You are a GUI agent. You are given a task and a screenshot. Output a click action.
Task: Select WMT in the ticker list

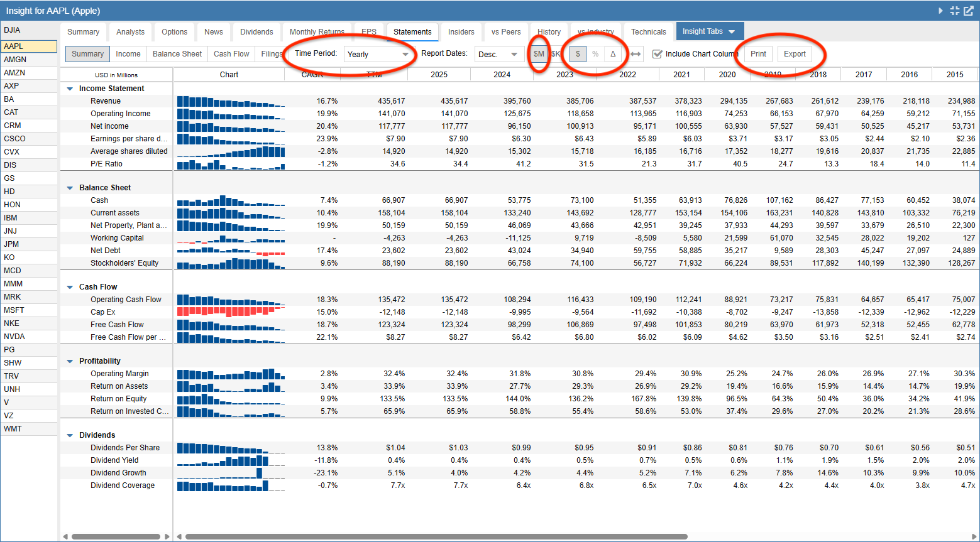29,429
